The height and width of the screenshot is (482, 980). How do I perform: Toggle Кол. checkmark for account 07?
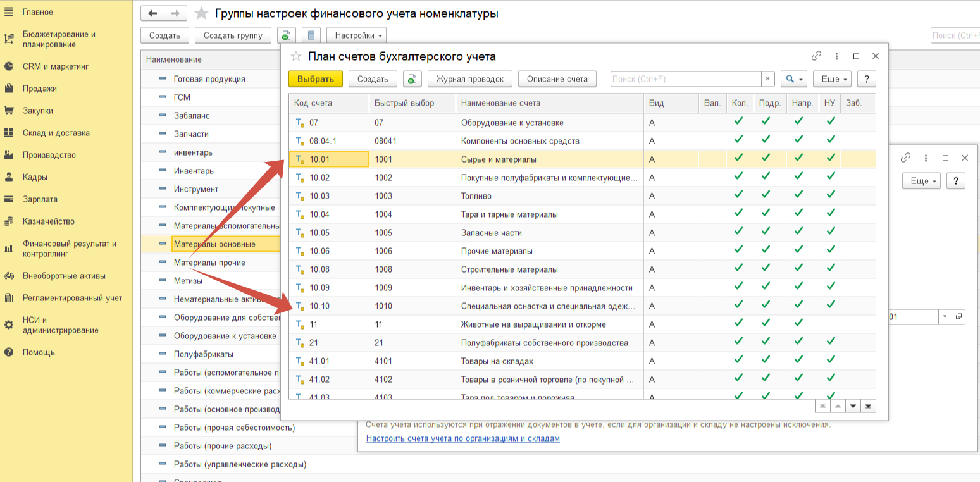(739, 122)
